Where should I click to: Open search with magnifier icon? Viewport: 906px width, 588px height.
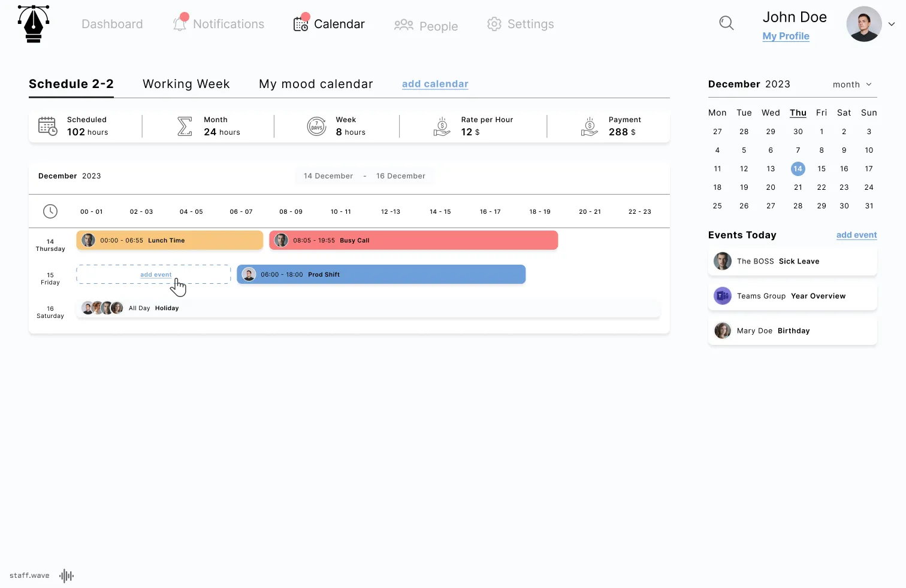click(726, 23)
